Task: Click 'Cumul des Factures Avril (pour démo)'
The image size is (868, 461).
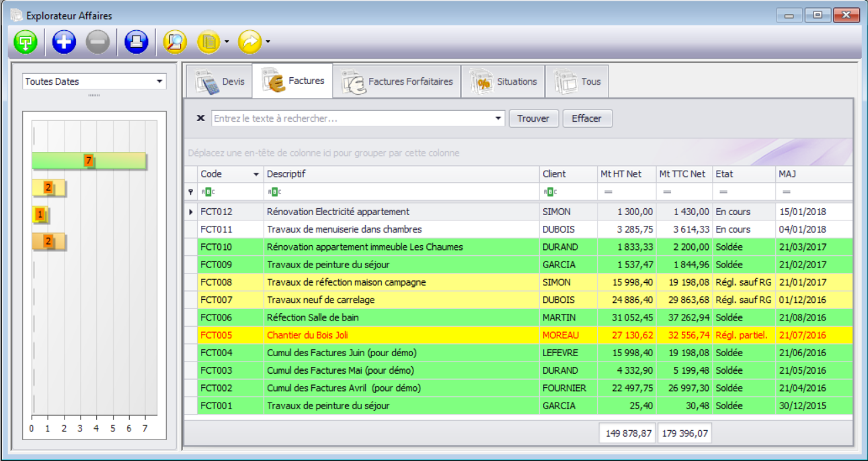Action: (x=344, y=388)
